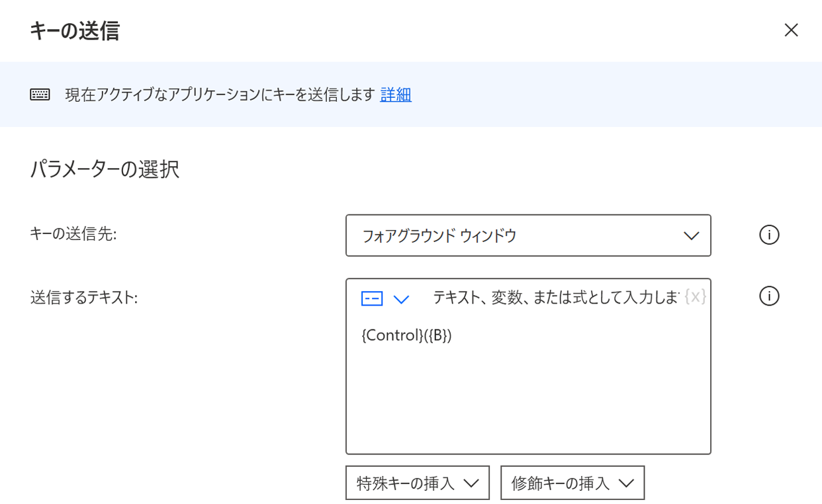822x504 pixels.
Task: Open the 特殊キーの挿入 dropdown
Action: (x=417, y=483)
